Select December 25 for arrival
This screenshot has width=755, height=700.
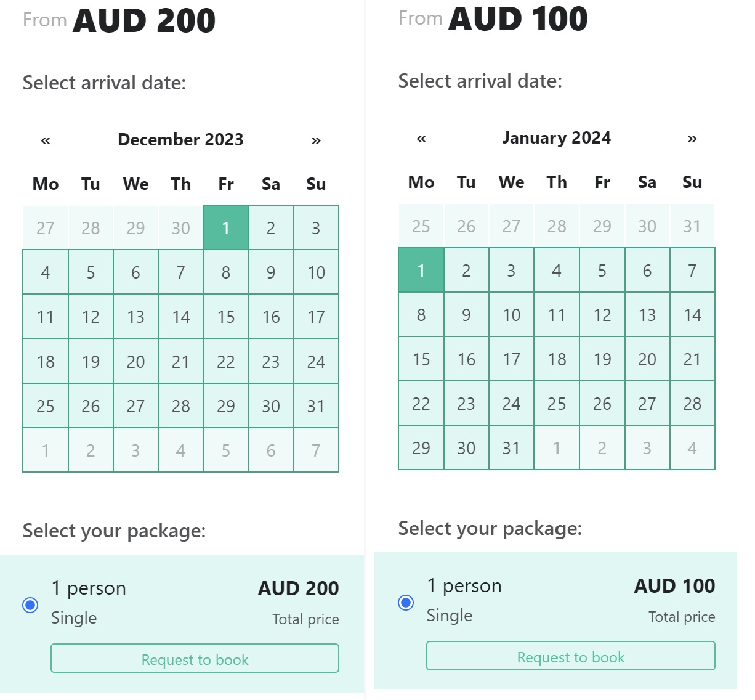(x=45, y=406)
